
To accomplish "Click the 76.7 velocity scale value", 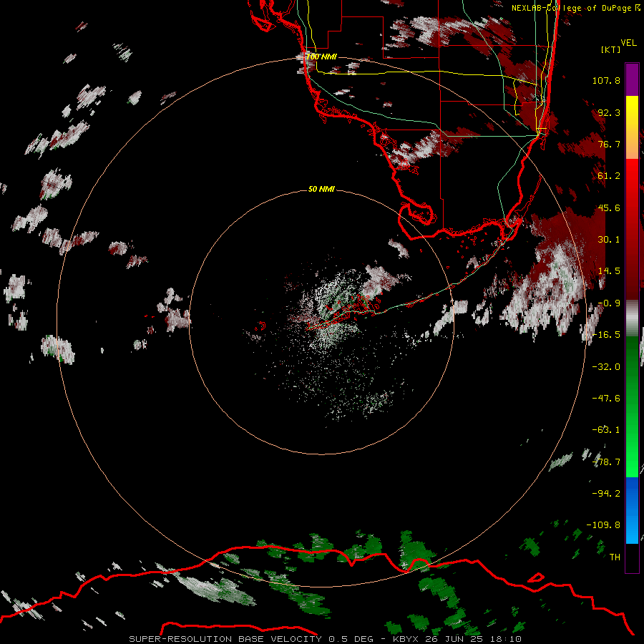I will click(x=609, y=144).
